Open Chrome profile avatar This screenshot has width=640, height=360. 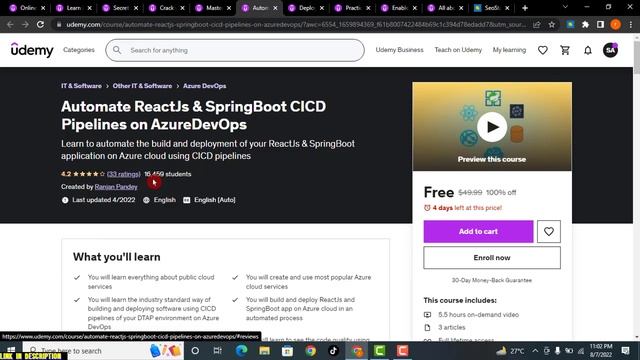pyautogui.click(x=616, y=24)
